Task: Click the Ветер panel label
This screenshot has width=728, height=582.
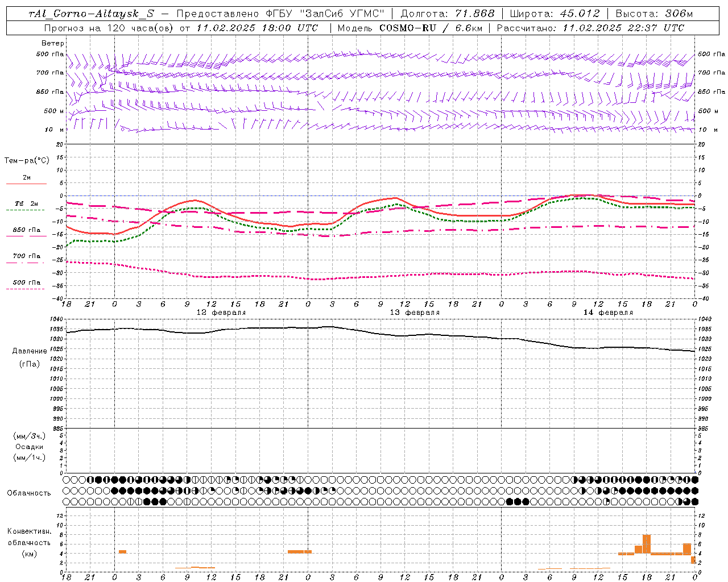Action: [53, 43]
